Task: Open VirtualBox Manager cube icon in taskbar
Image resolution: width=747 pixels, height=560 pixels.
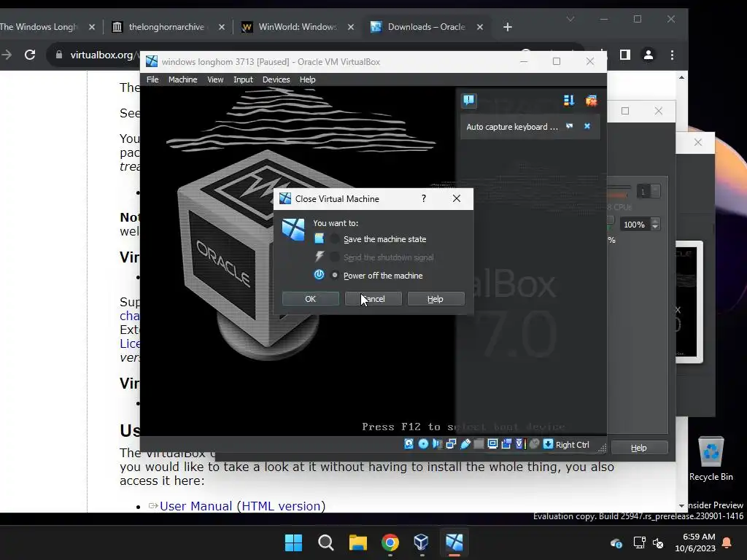Action: [422, 542]
